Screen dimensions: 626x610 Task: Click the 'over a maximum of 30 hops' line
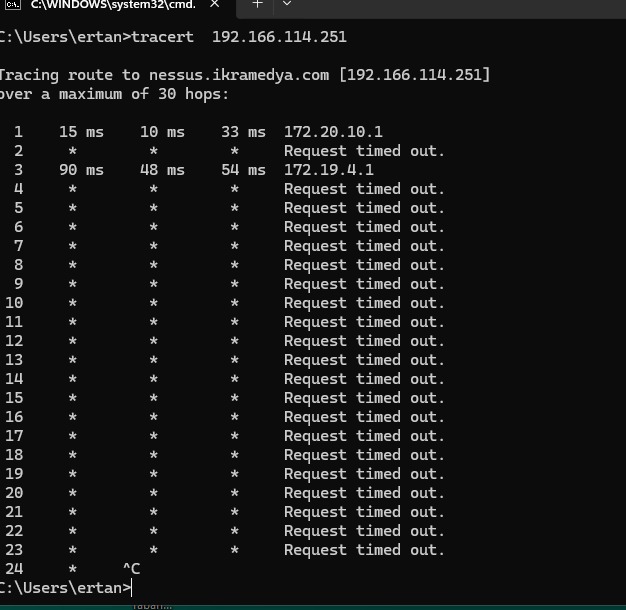[114, 94]
